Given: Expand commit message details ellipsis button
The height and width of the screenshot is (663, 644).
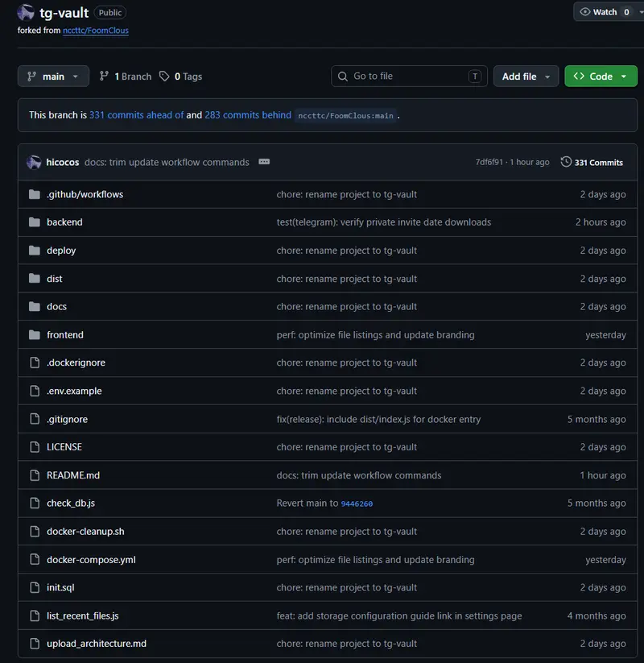Looking at the screenshot, I should click(x=264, y=162).
